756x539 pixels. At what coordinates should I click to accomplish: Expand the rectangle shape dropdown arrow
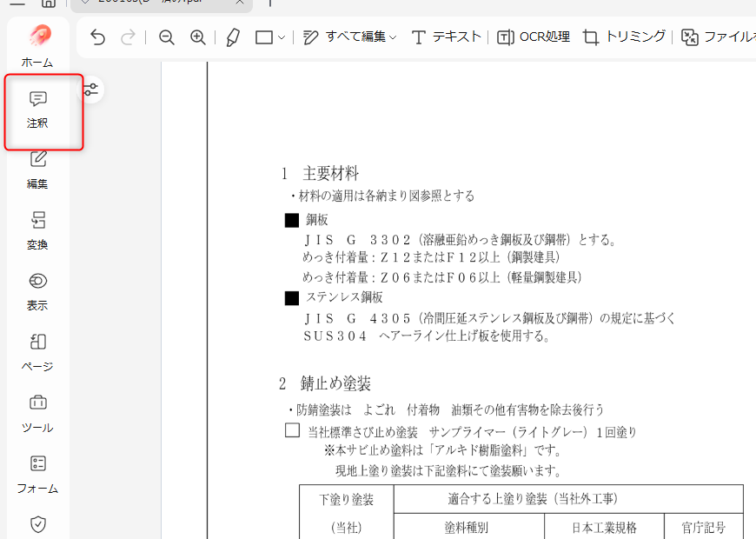click(x=282, y=38)
